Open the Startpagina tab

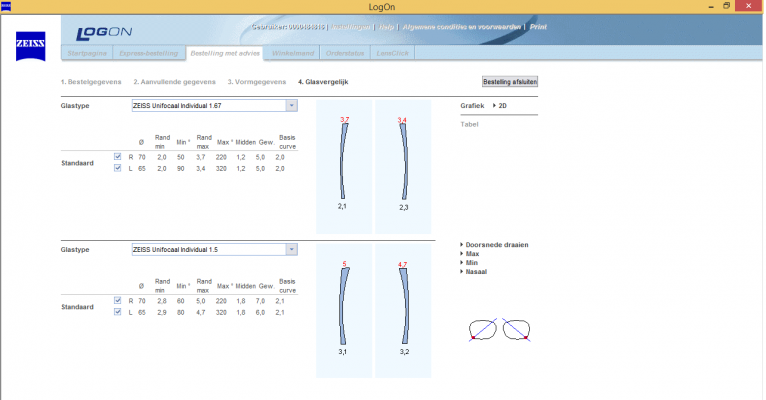coord(87,53)
